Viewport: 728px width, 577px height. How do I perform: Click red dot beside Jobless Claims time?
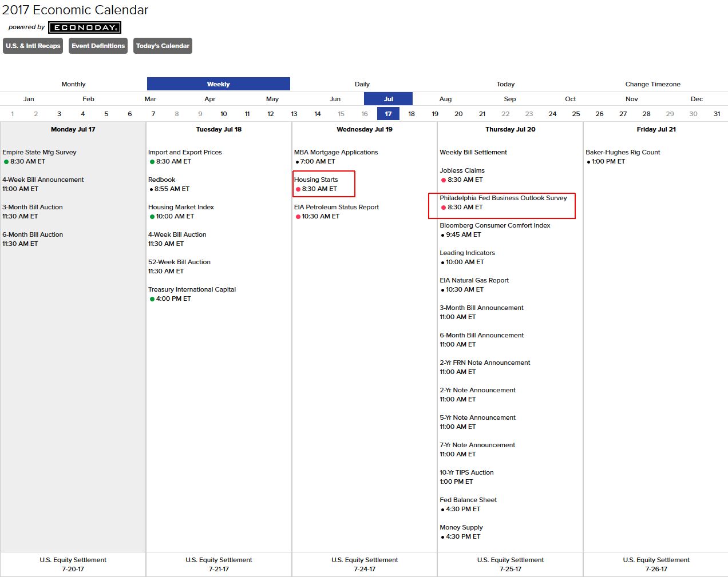(444, 180)
